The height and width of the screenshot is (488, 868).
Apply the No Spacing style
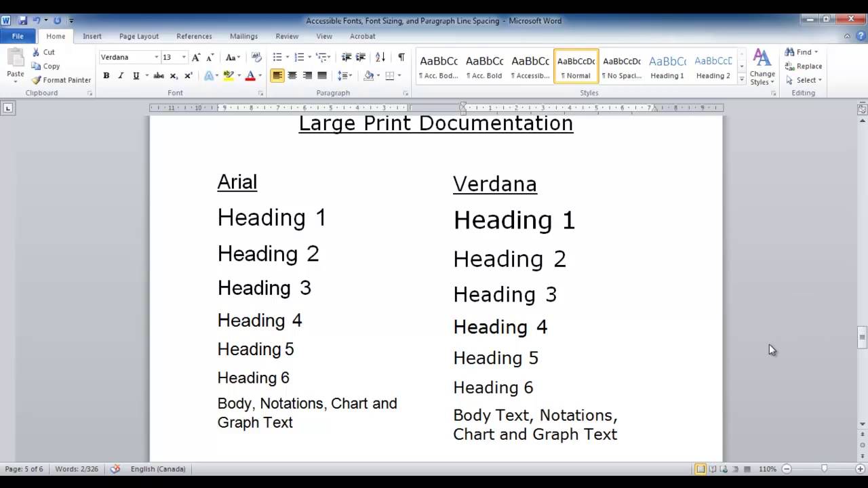pos(622,66)
